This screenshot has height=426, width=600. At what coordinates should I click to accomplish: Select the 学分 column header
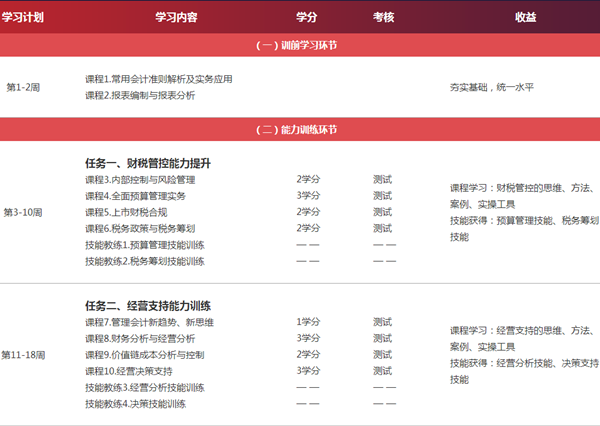pos(307,17)
